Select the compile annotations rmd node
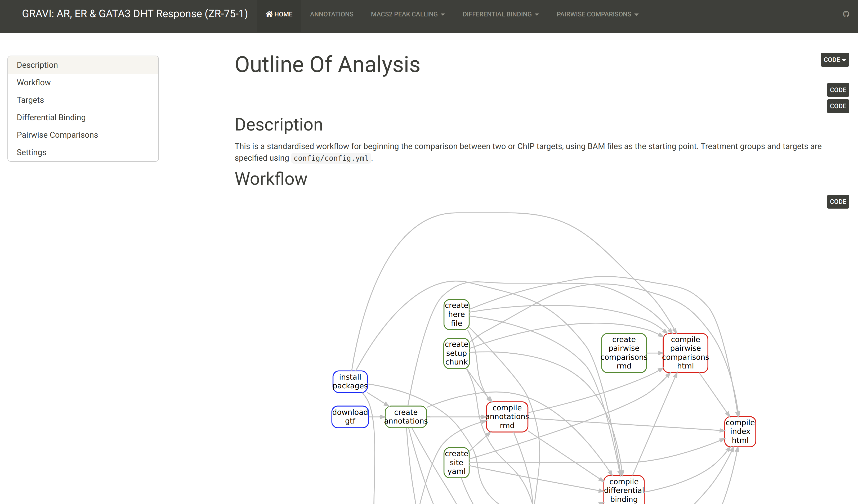 (507, 417)
